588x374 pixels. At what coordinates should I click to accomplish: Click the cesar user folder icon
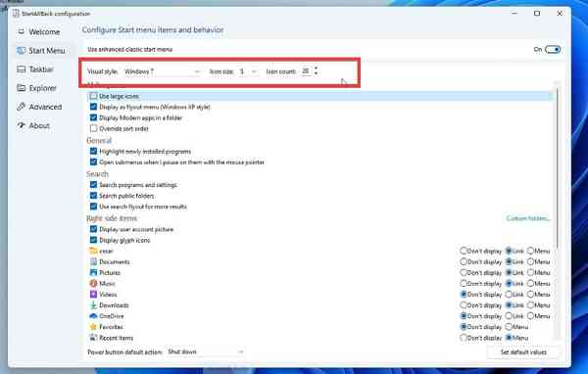(93, 251)
